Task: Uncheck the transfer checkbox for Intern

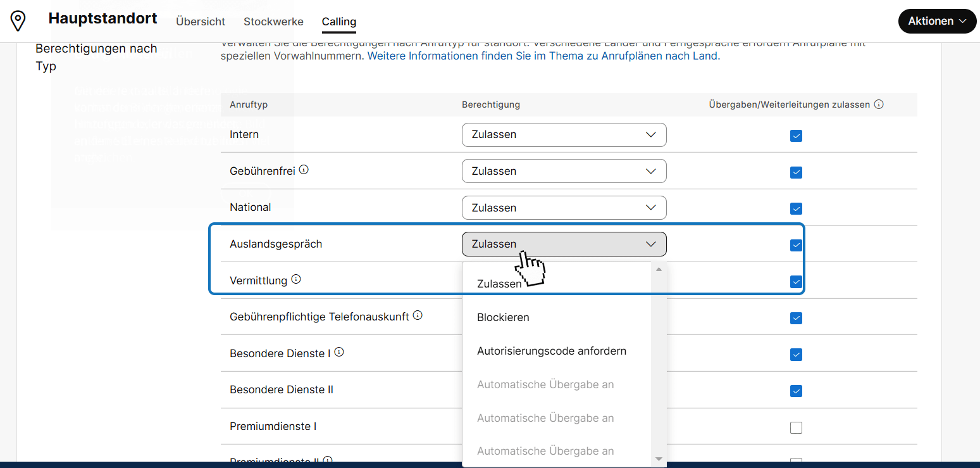Action: tap(796, 136)
